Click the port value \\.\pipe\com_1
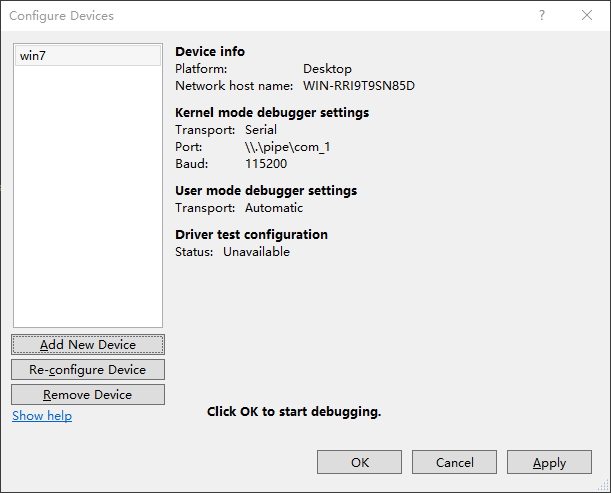The width and height of the screenshot is (611, 493). coord(287,147)
